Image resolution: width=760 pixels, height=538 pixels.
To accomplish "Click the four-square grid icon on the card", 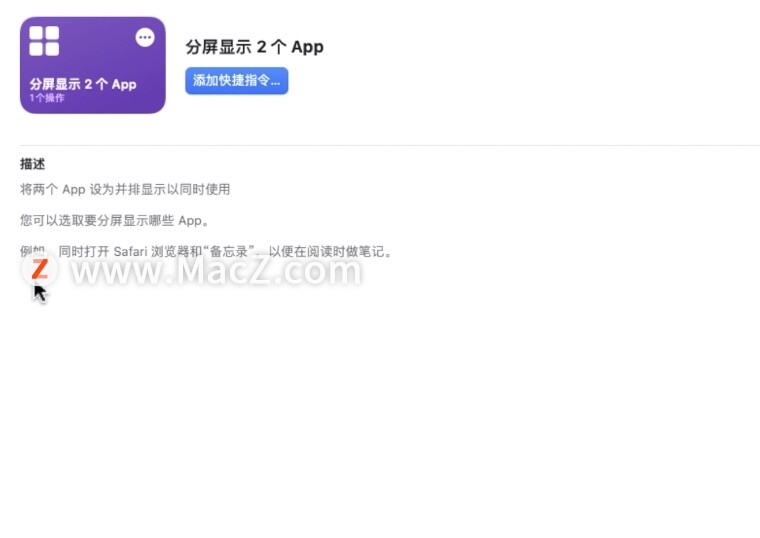I will 44,41.
